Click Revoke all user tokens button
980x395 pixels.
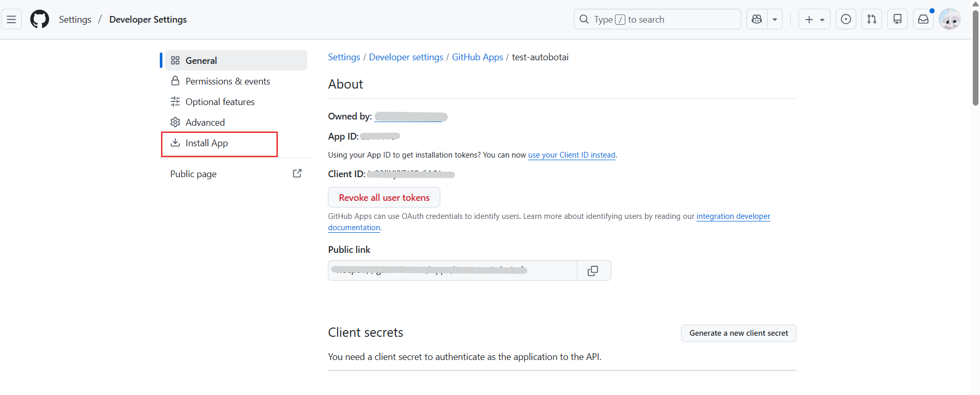(x=384, y=197)
